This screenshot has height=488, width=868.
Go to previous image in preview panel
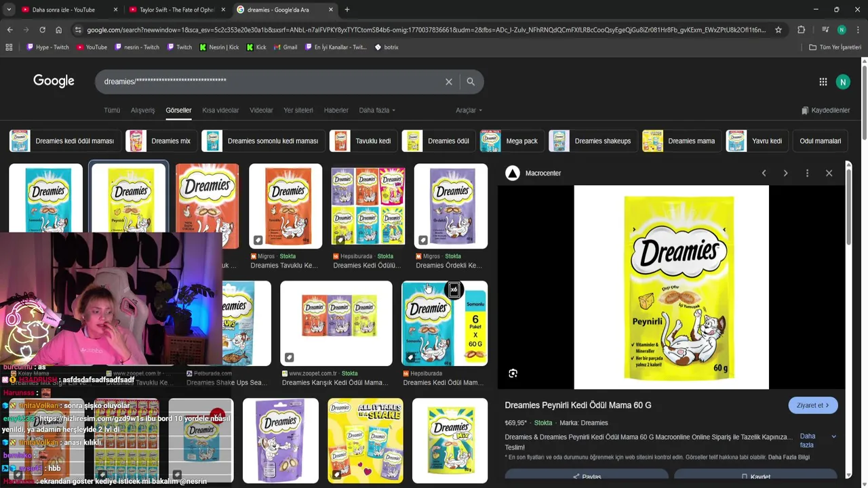click(764, 173)
